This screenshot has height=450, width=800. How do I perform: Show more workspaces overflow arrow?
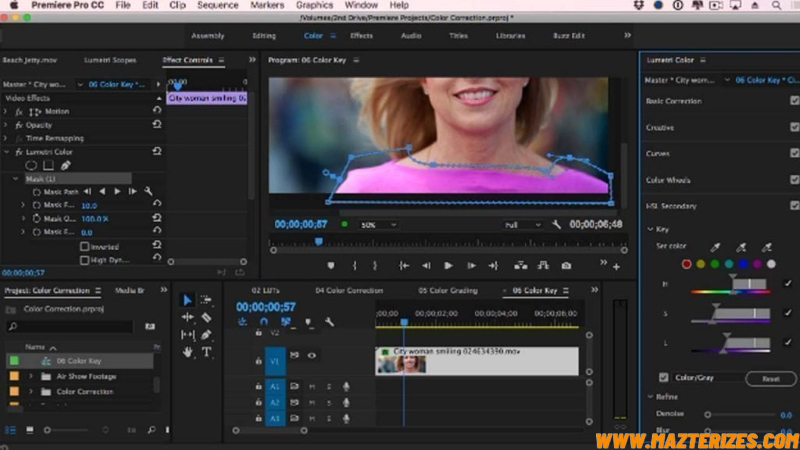(628, 35)
